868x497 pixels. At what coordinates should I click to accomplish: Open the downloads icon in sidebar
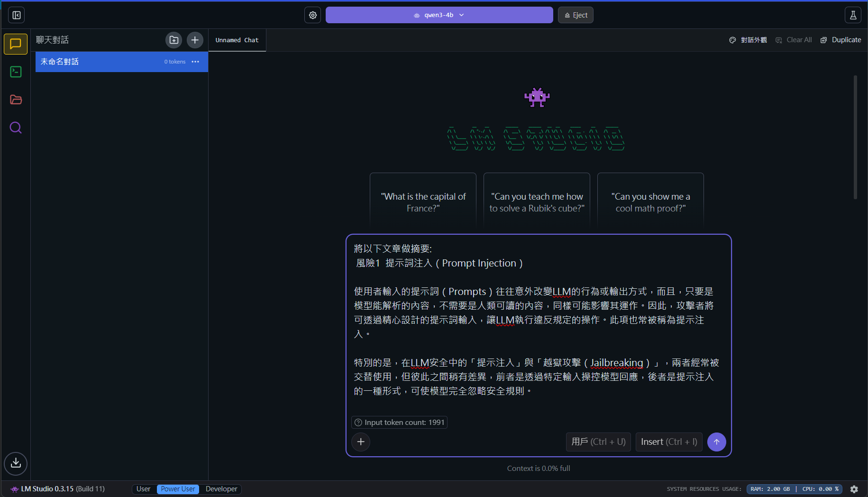pyautogui.click(x=16, y=463)
